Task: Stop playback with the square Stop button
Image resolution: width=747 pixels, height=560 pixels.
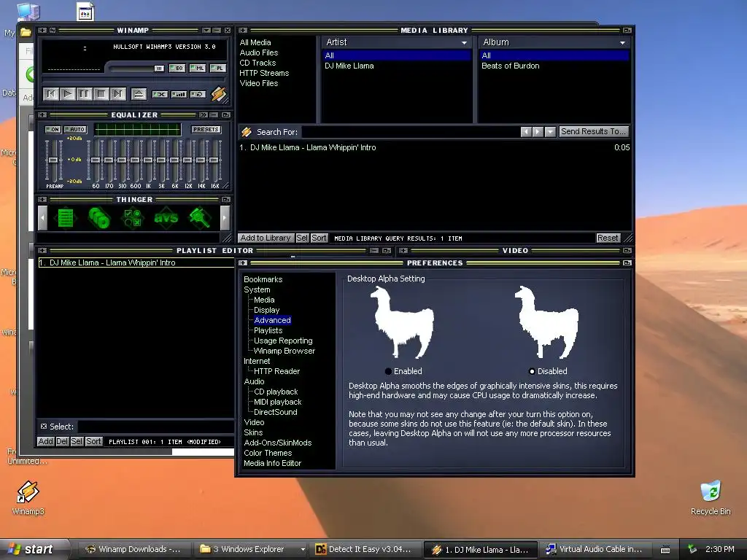Action: pos(101,94)
